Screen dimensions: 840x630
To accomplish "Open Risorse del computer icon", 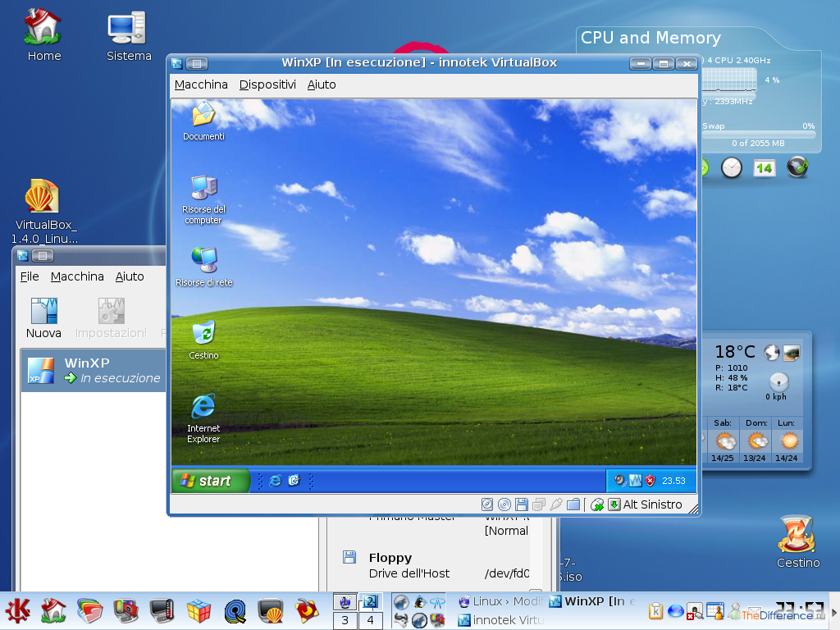I will click(203, 200).
